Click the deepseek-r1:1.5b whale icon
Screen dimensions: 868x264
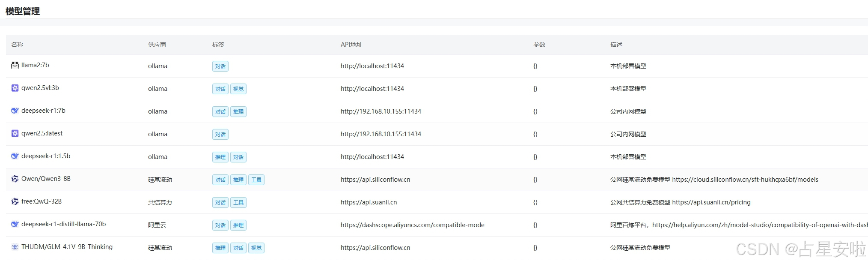[x=15, y=156]
